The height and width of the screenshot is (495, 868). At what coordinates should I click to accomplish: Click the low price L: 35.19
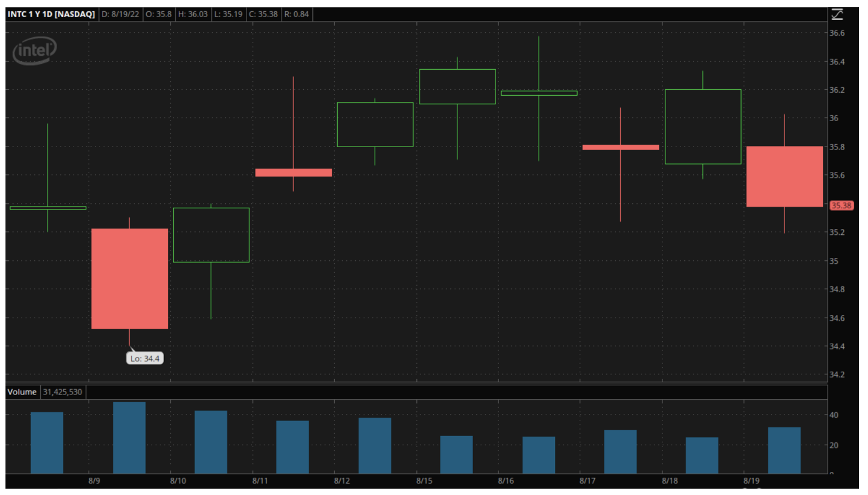(x=228, y=14)
